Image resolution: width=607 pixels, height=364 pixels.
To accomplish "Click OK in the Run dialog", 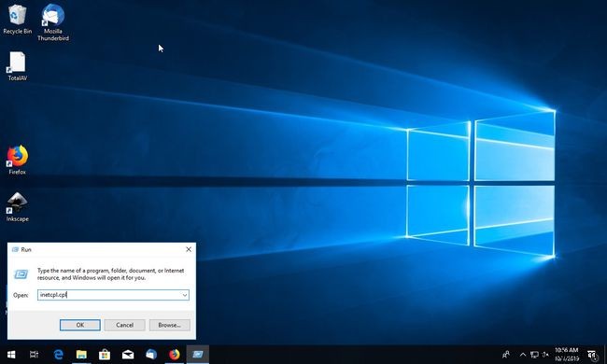I will click(80, 325).
